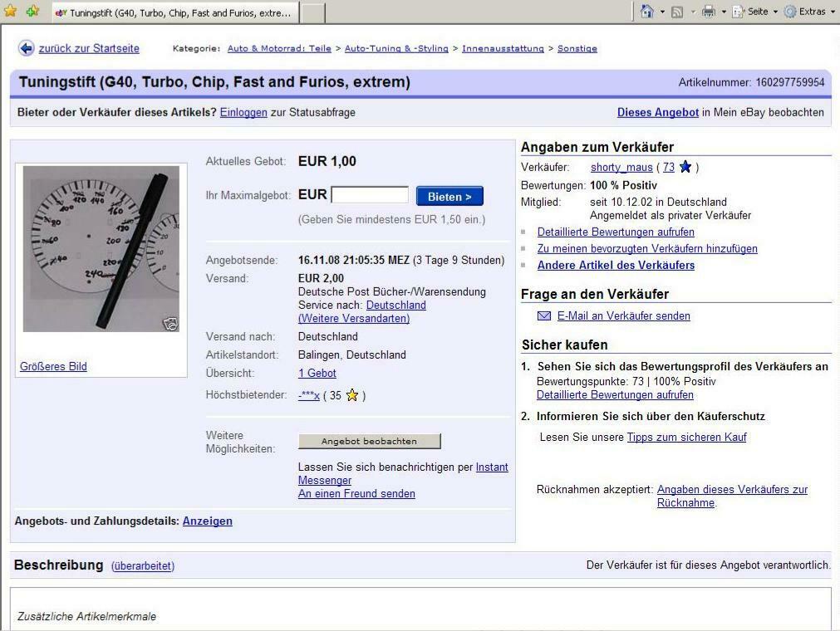Select the Tuningstift browser tab
This screenshot has height=631, width=840.
173,13
